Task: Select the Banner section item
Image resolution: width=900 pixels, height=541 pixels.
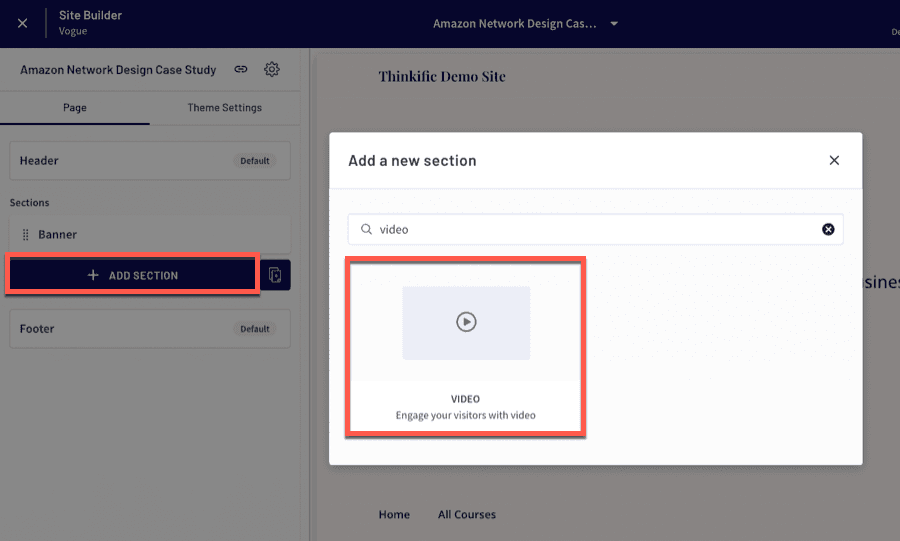Action: [150, 235]
